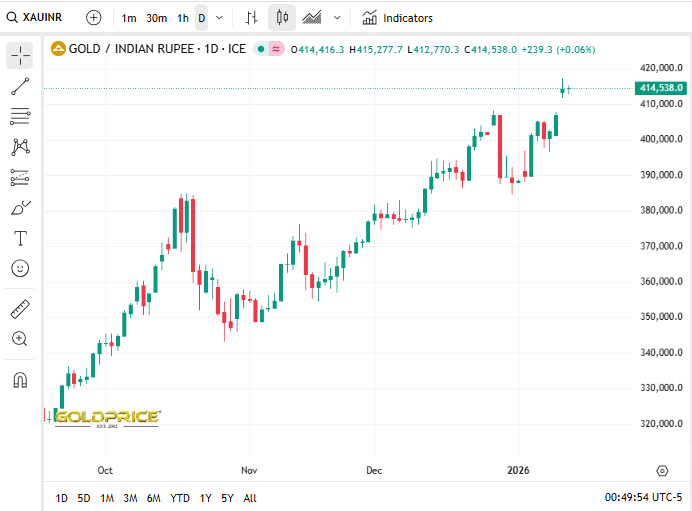692x511 pixels.
Task: Switch to candles chart style
Action: tap(282, 18)
